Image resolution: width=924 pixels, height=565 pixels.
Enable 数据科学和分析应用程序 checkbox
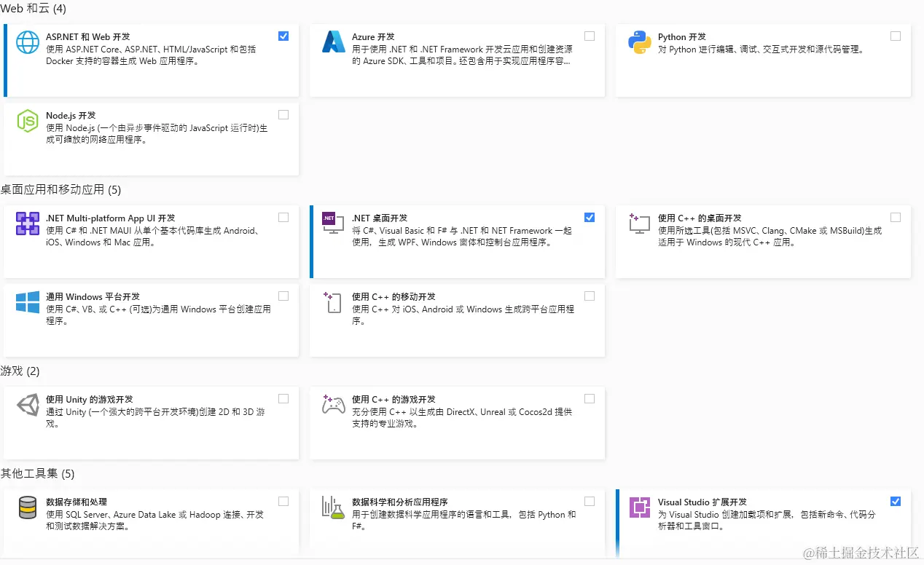590,501
